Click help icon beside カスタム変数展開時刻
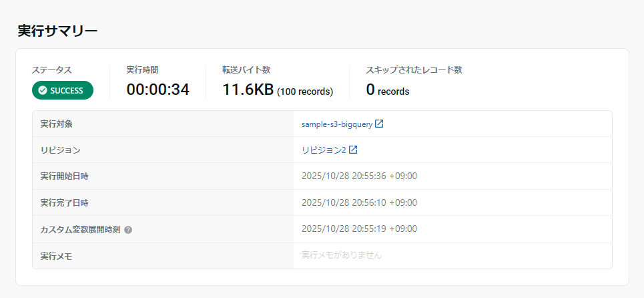Screen dimensions: 644x298 coord(128,229)
